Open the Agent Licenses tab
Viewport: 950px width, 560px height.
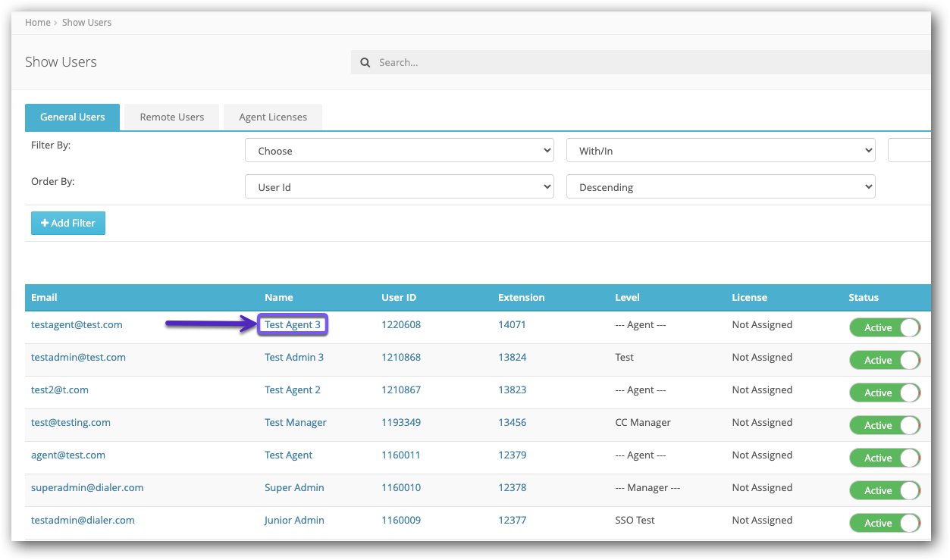273,117
